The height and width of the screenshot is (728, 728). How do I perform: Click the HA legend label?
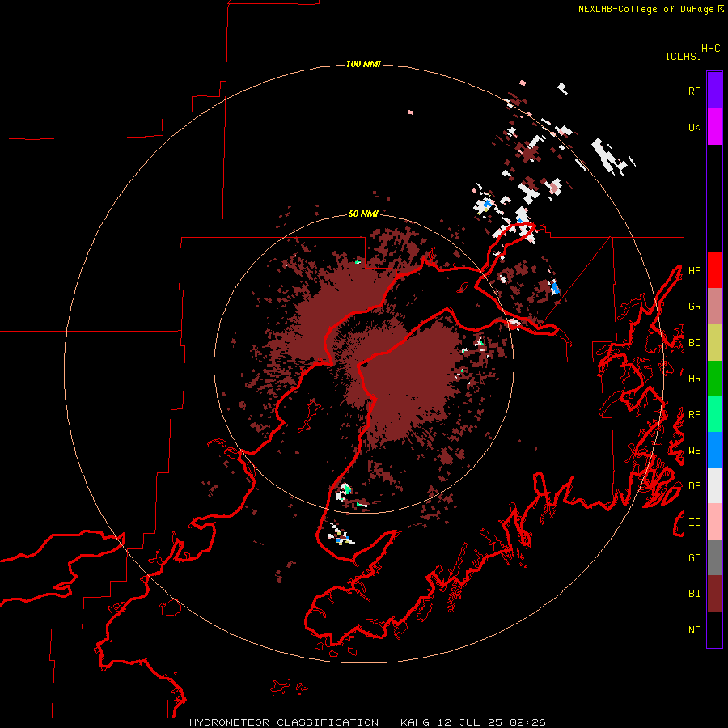coord(694,270)
